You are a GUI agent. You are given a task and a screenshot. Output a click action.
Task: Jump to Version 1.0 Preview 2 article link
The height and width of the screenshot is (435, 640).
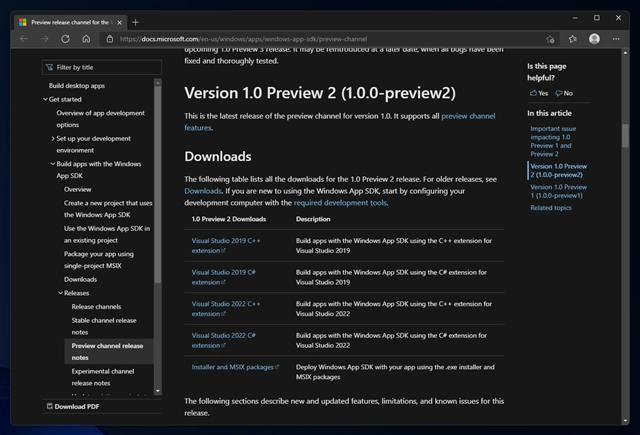[558, 171]
